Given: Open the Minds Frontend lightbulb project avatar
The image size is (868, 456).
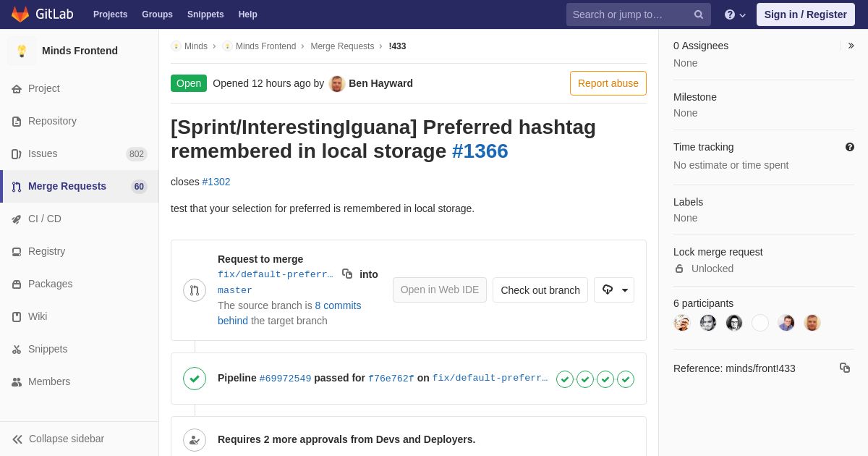Looking at the screenshot, I should pyautogui.click(x=22, y=51).
